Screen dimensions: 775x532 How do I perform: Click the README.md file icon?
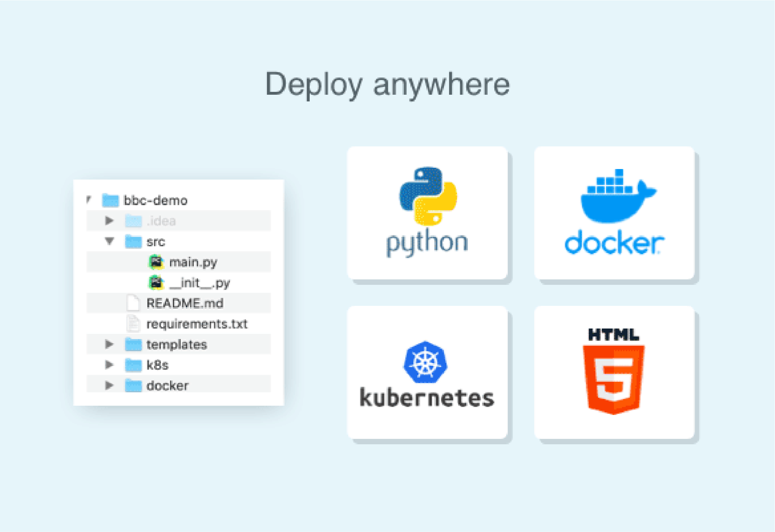click(x=133, y=303)
